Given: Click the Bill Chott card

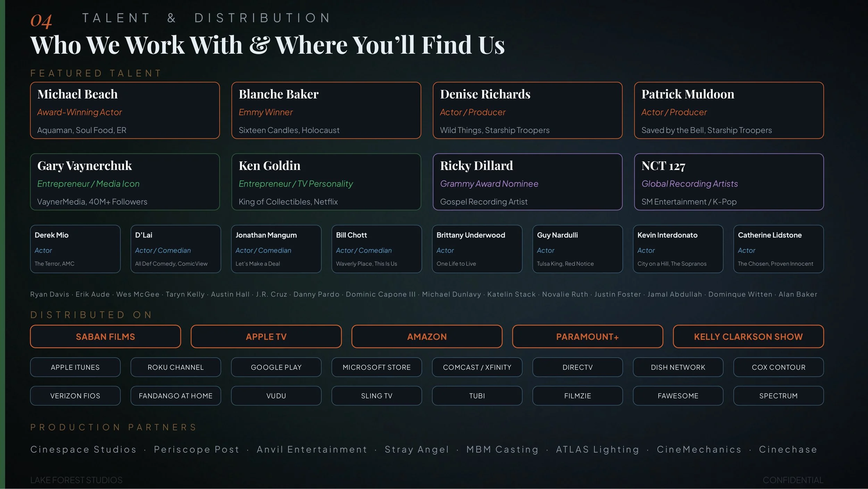Looking at the screenshot, I should pyautogui.click(x=377, y=249).
